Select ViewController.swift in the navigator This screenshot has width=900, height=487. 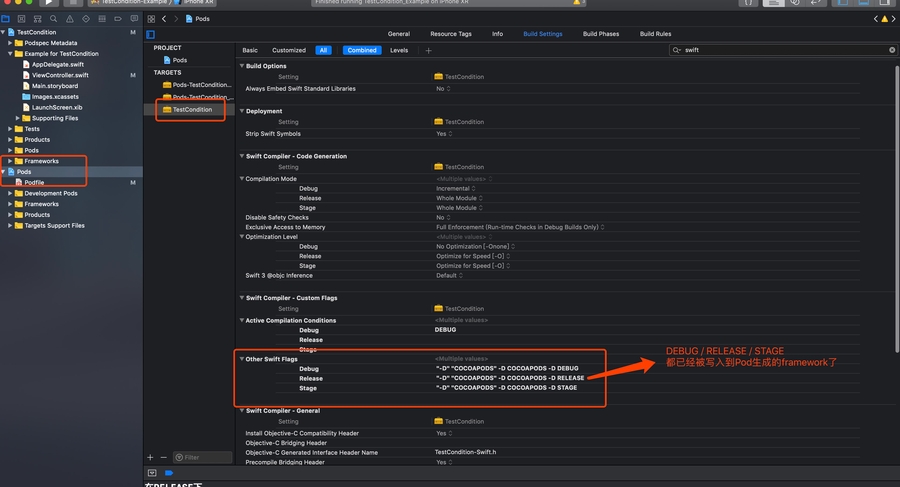point(60,75)
